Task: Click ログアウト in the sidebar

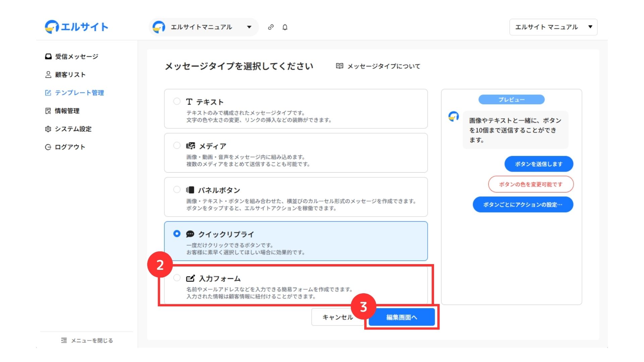Action: tap(70, 147)
